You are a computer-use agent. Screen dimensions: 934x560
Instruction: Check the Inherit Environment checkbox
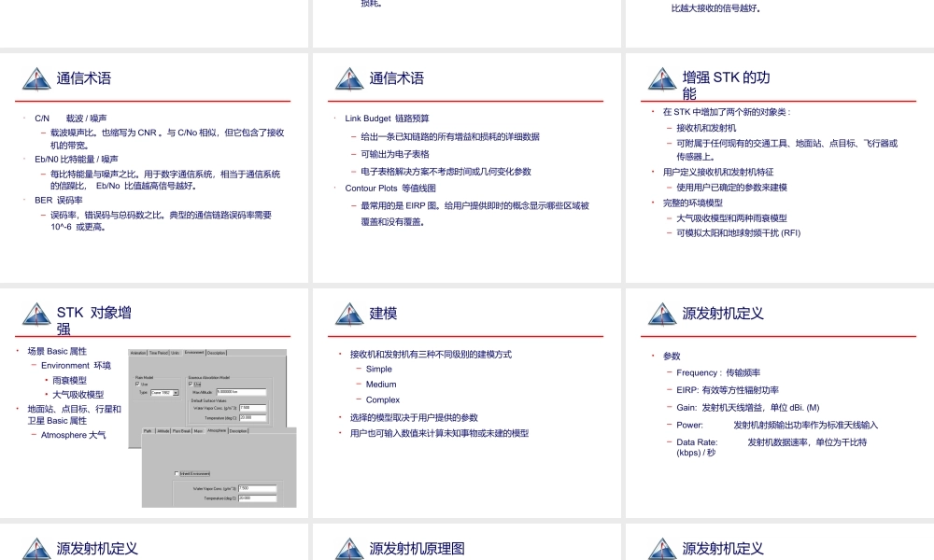pyautogui.click(x=177, y=474)
